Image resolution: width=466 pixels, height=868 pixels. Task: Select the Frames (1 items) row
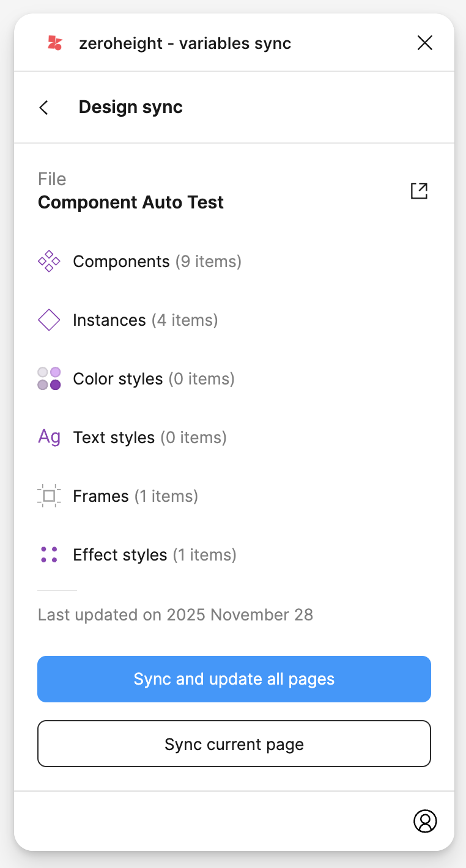pyautogui.click(x=135, y=496)
